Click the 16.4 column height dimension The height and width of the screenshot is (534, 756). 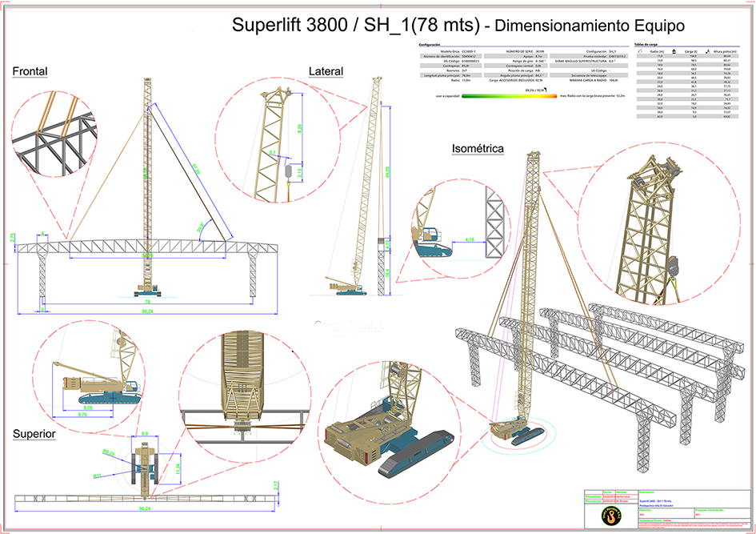(388, 273)
